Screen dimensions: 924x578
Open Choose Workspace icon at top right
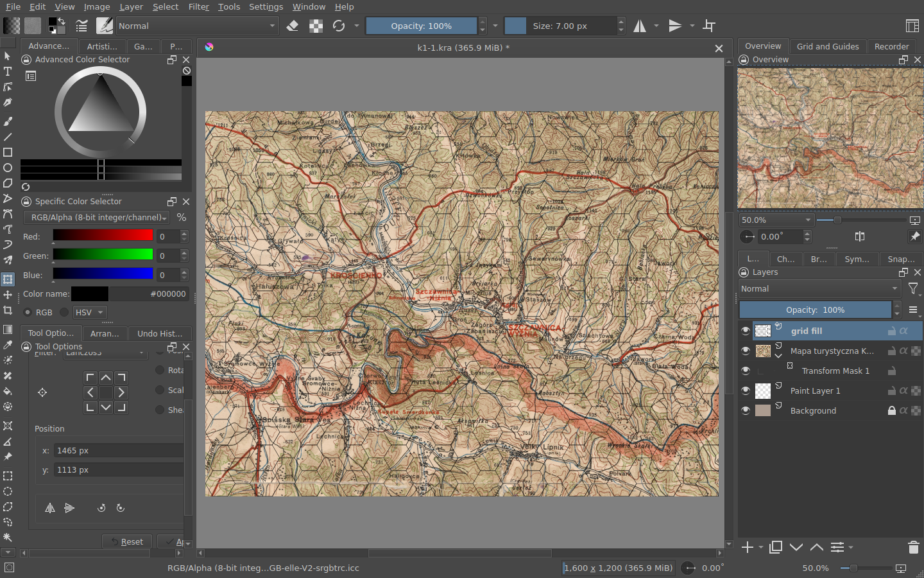[x=912, y=26]
